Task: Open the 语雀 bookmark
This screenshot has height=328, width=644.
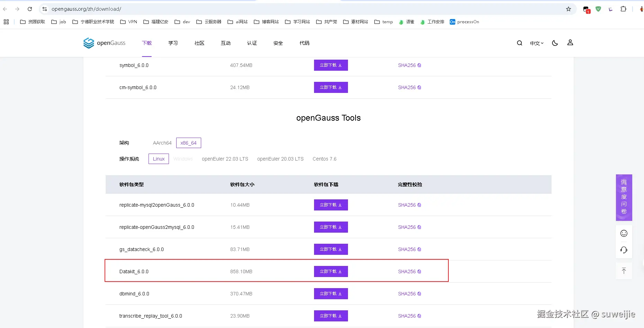Action: click(x=406, y=22)
